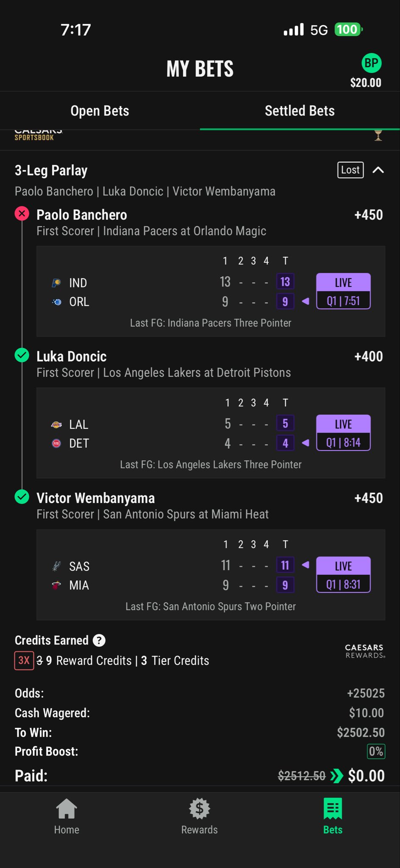Tap the Bets receipt icon
The height and width of the screenshot is (868, 400).
click(333, 809)
